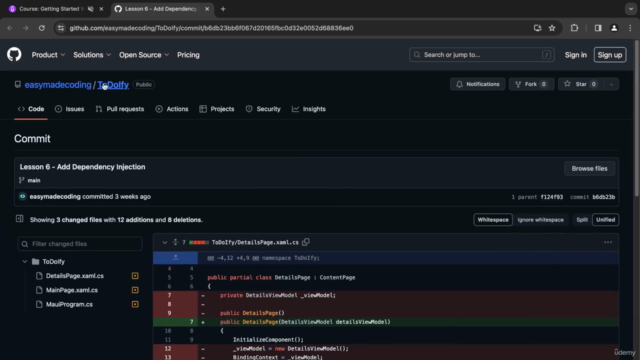Open the GitHub logo home link
The image size is (640, 360).
[x=14, y=54]
